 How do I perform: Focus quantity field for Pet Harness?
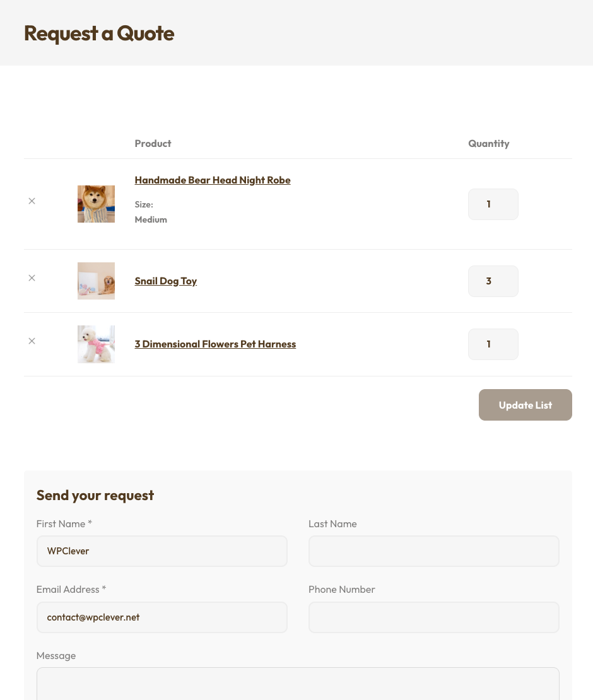point(493,344)
